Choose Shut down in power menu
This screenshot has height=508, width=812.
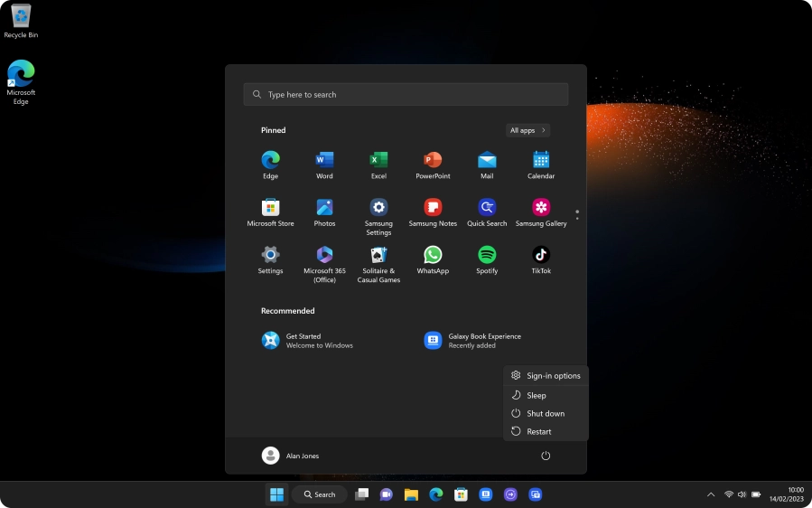coord(545,413)
